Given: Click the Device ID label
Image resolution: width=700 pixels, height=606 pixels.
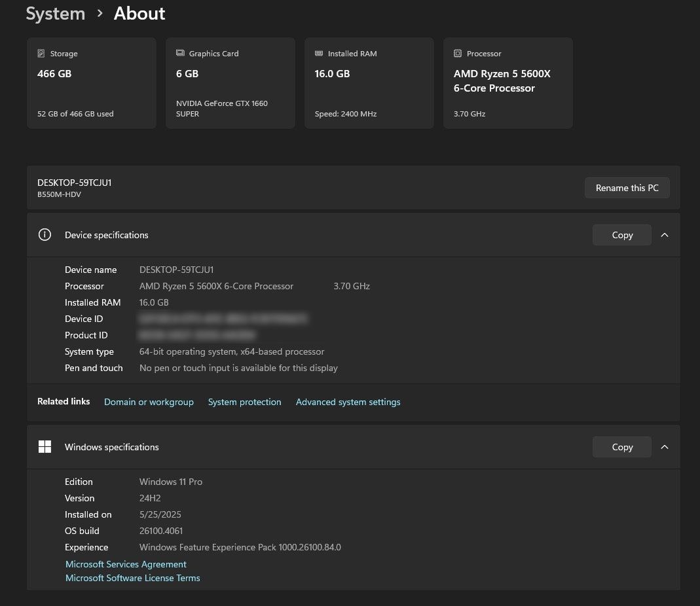Looking at the screenshot, I should point(84,319).
